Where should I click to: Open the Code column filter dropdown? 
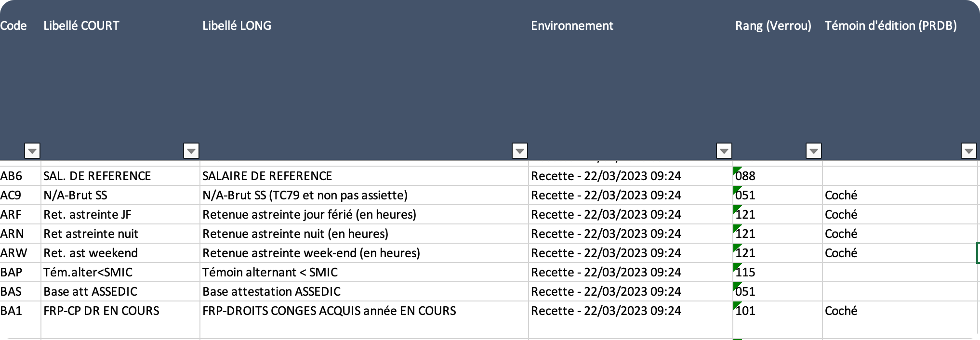(x=32, y=150)
